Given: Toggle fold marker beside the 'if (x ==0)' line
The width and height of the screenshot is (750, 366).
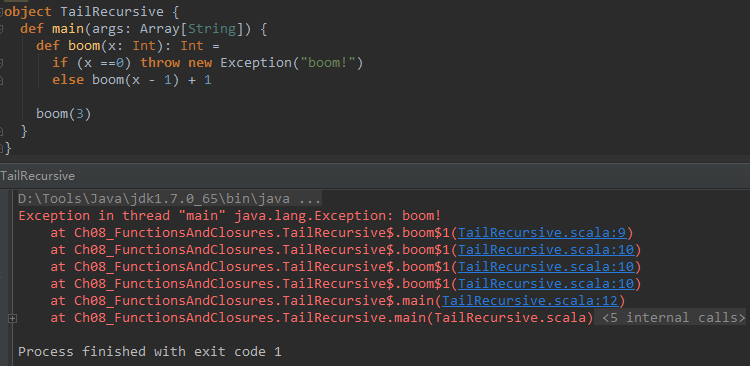Looking at the screenshot, I should pyautogui.click(x=1, y=63).
